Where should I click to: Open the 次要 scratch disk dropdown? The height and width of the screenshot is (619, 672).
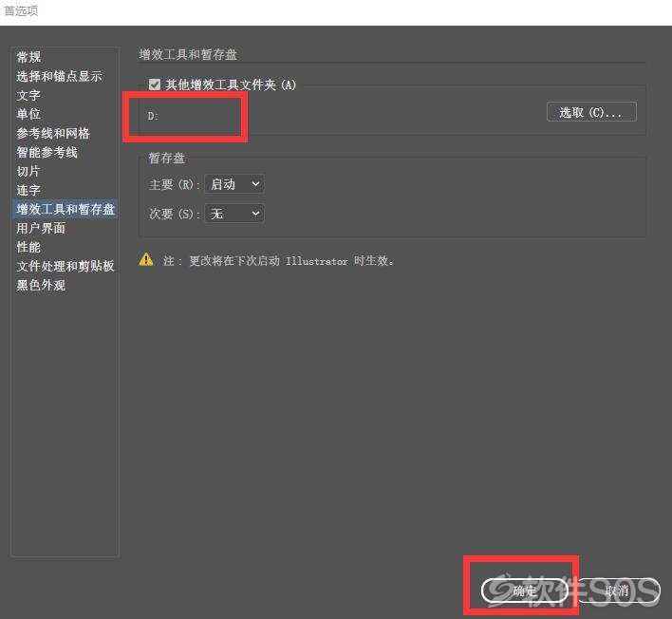click(234, 214)
